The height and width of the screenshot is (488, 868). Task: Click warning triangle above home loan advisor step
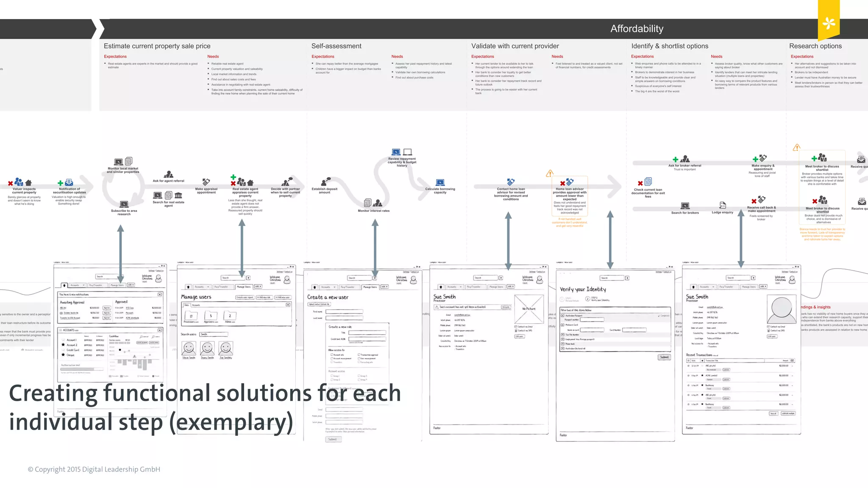(550, 173)
